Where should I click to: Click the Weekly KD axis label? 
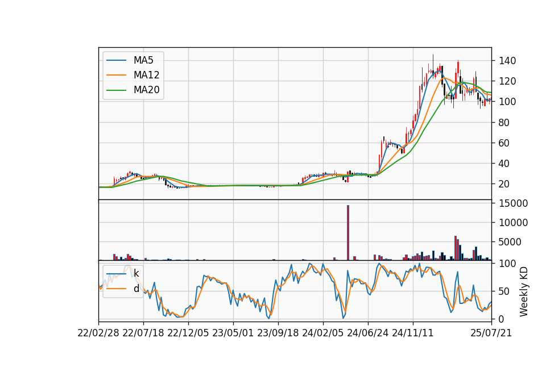(x=524, y=291)
